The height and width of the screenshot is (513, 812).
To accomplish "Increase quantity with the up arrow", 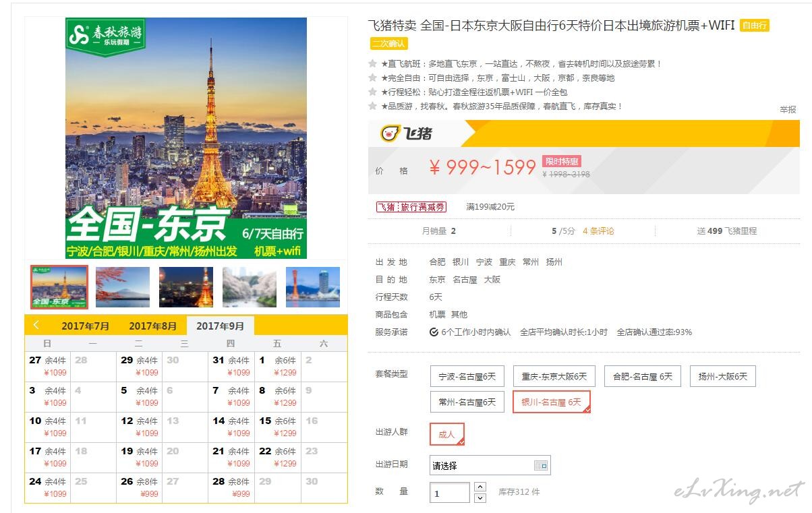I will [480, 486].
